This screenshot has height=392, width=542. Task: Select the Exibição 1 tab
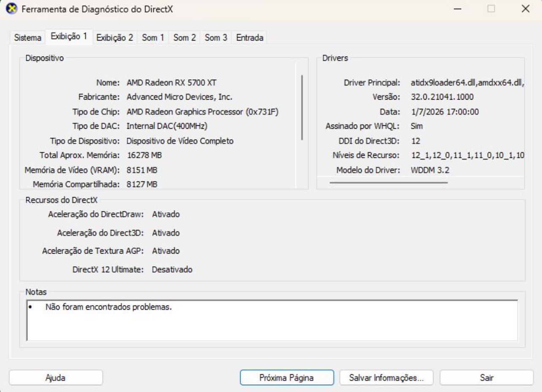pos(69,37)
